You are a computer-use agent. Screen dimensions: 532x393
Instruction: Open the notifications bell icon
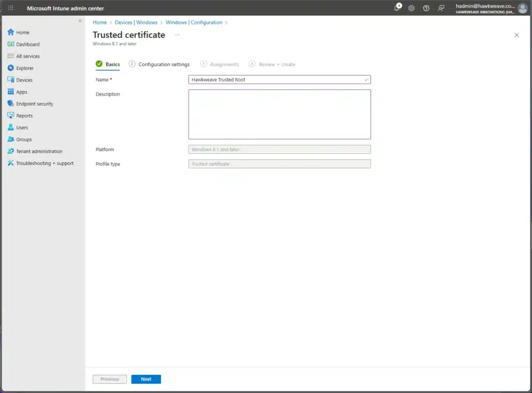tap(397, 8)
